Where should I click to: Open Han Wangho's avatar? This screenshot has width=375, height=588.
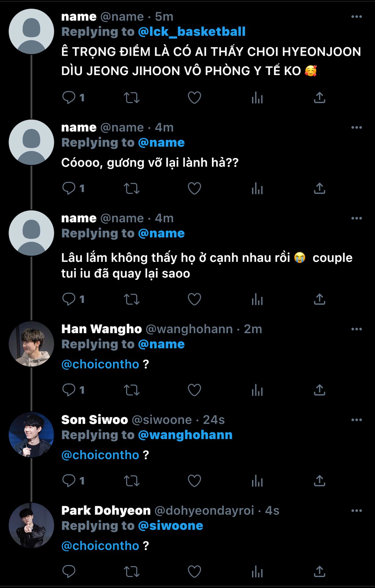[31, 344]
